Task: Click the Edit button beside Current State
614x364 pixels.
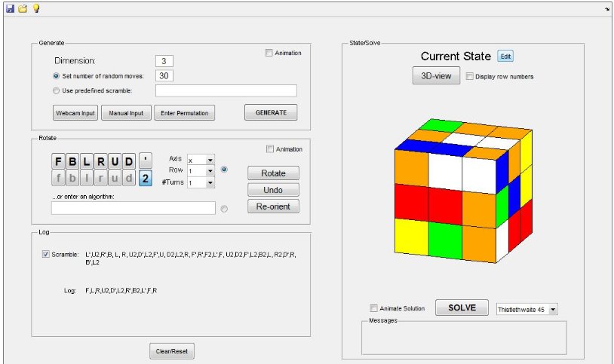Action: point(505,57)
